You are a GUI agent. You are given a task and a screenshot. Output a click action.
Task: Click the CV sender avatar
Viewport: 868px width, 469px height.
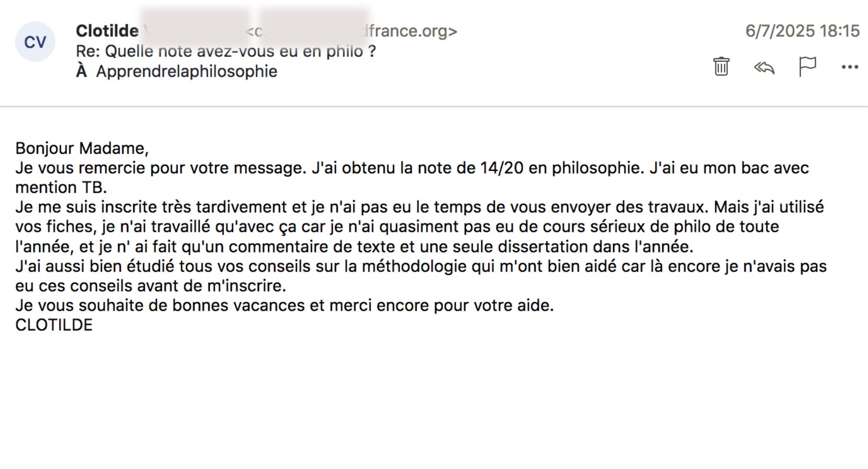35,42
